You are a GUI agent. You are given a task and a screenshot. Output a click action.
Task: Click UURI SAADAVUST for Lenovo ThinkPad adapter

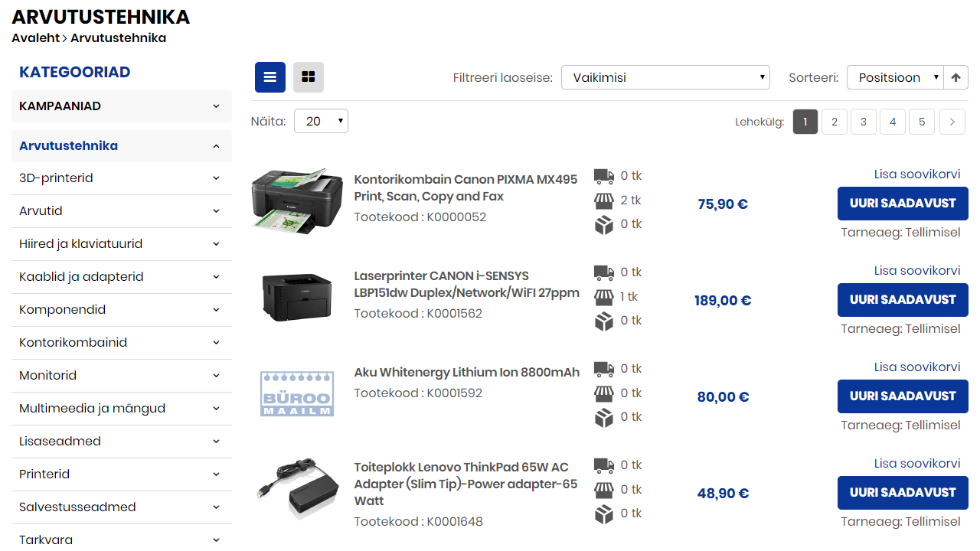click(x=903, y=493)
